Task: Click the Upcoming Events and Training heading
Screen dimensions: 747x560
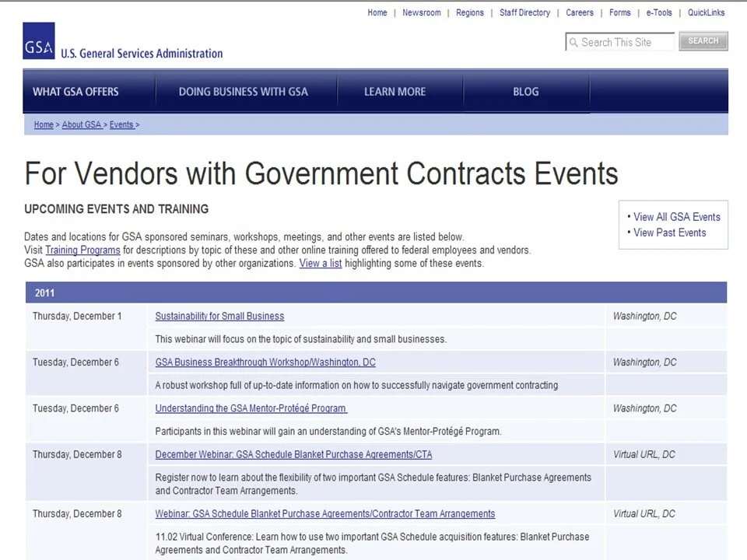Action: [x=117, y=209]
